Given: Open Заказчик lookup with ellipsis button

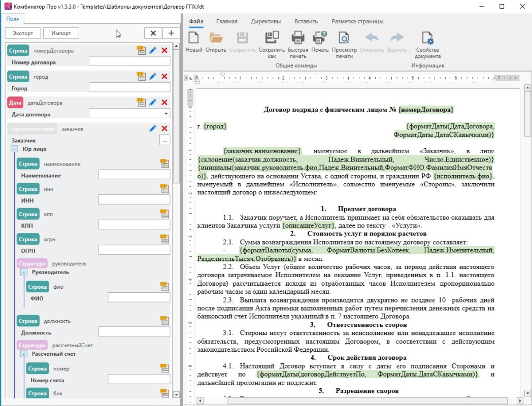Looking at the screenshot, I should pos(164,141).
